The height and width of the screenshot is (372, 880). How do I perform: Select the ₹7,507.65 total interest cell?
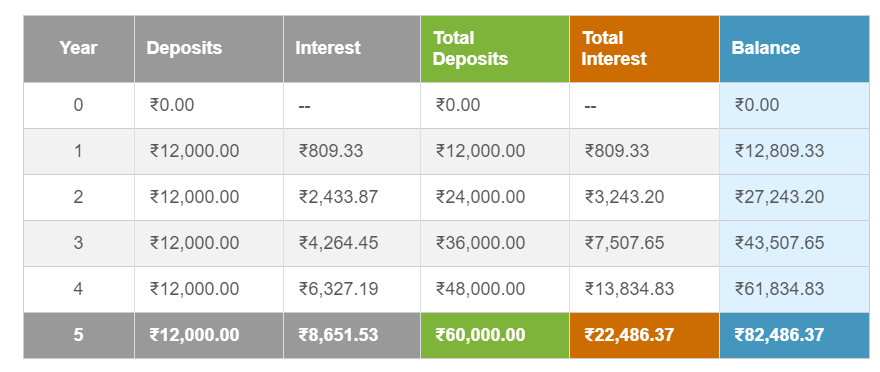tap(644, 244)
